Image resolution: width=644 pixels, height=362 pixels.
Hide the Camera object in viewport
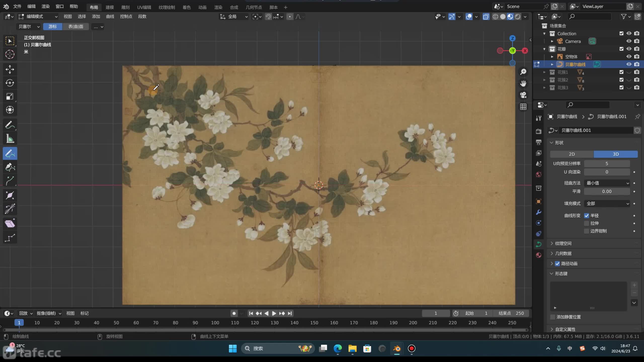pos(629,41)
